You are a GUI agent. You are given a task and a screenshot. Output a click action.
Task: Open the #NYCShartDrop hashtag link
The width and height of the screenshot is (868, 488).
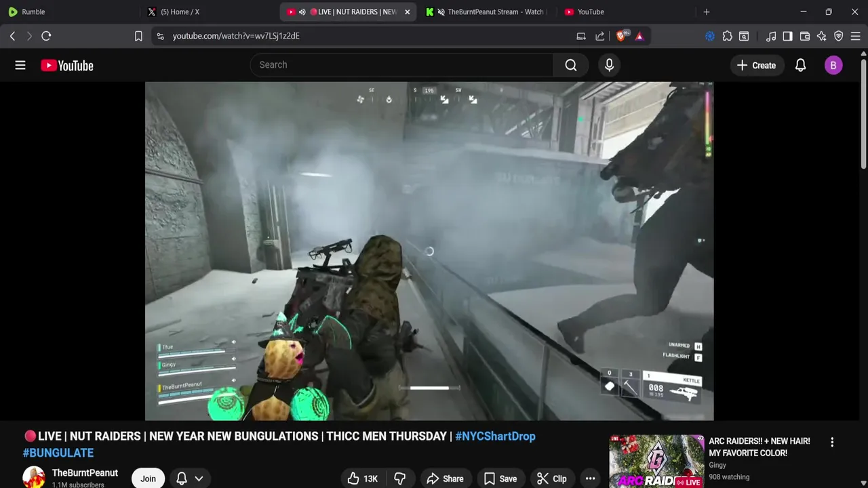tap(495, 436)
